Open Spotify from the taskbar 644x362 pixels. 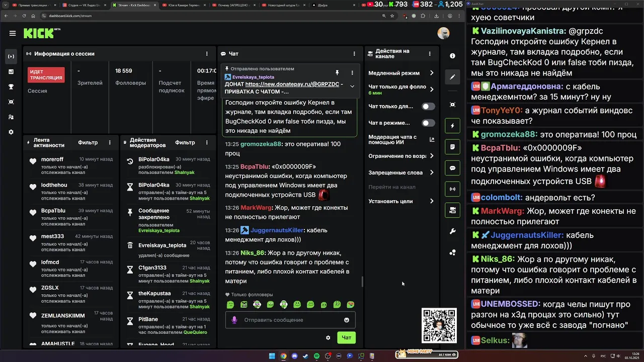point(316,356)
